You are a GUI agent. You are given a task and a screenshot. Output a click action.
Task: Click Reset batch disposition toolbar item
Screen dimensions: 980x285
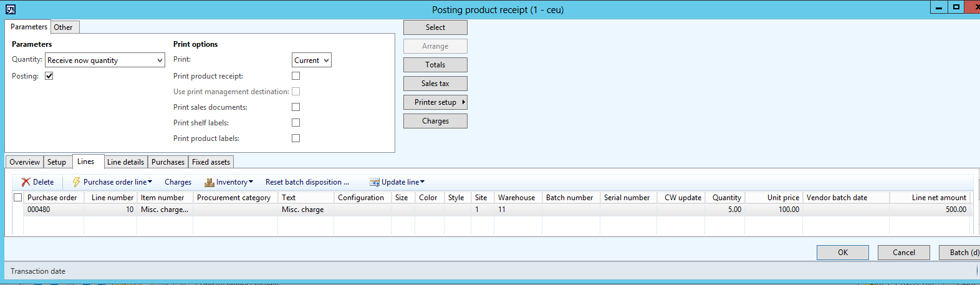point(307,182)
